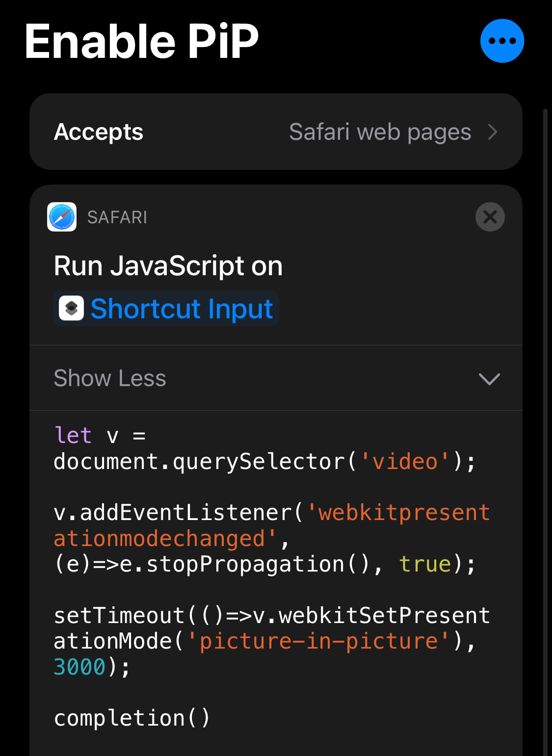Viewport: 552px width, 756px height.
Task: Tap the completion() line in the script
Action: (131, 717)
